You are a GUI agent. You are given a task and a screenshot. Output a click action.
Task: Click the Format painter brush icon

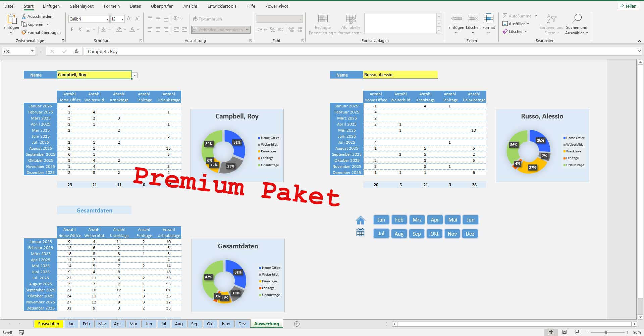pos(24,33)
